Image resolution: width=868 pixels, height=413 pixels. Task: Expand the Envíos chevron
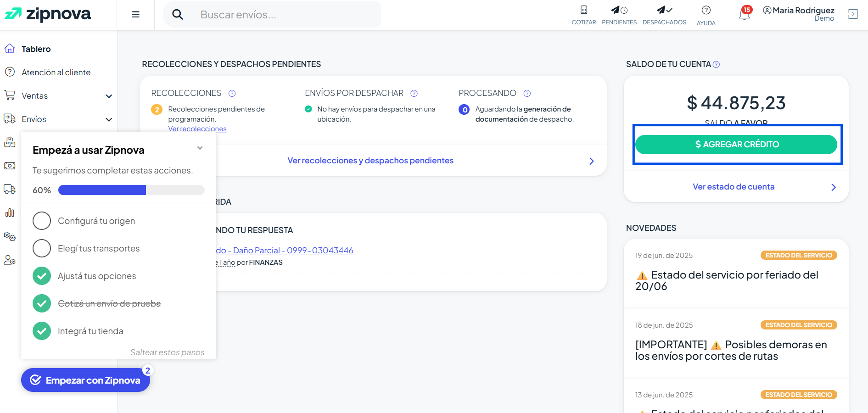(x=109, y=119)
